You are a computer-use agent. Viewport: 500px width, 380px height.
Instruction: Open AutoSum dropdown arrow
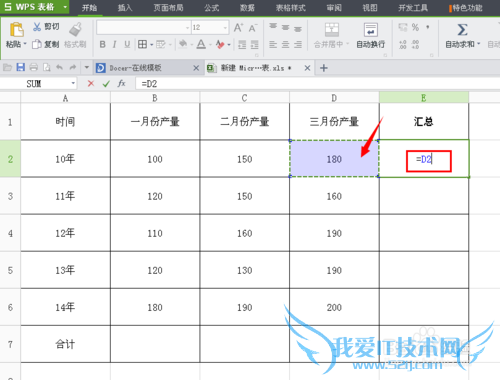pyautogui.click(x=479, y=44)
